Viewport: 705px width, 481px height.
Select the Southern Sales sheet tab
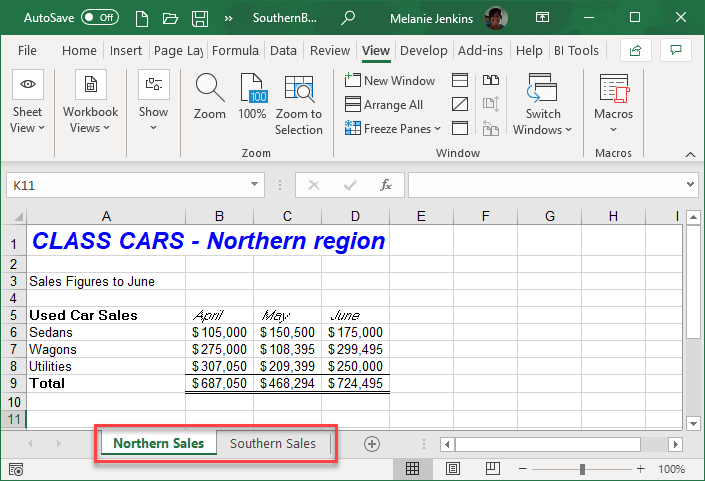pos(273,443)
